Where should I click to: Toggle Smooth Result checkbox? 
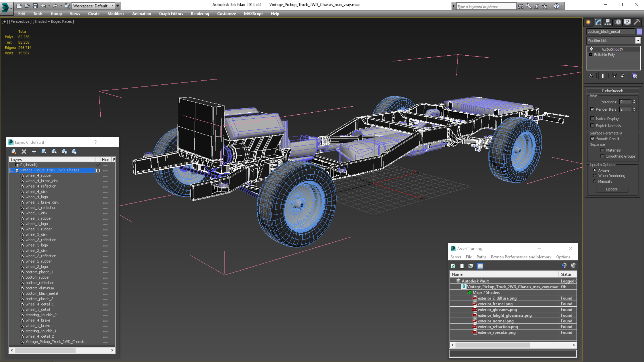click(592, 139)
